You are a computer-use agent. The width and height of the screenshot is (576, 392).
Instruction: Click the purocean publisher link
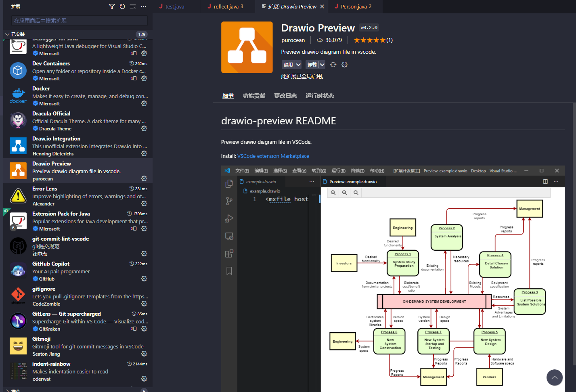coord(293,40)
